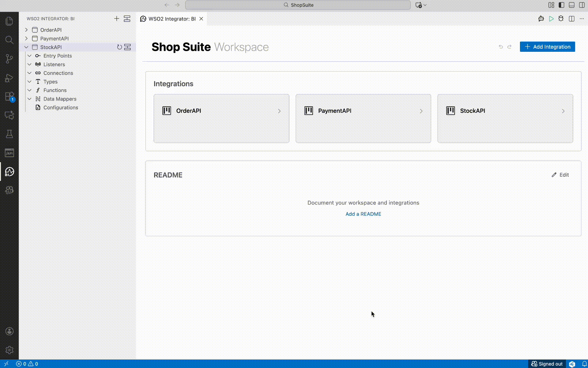Split the editor to the side

572,19
